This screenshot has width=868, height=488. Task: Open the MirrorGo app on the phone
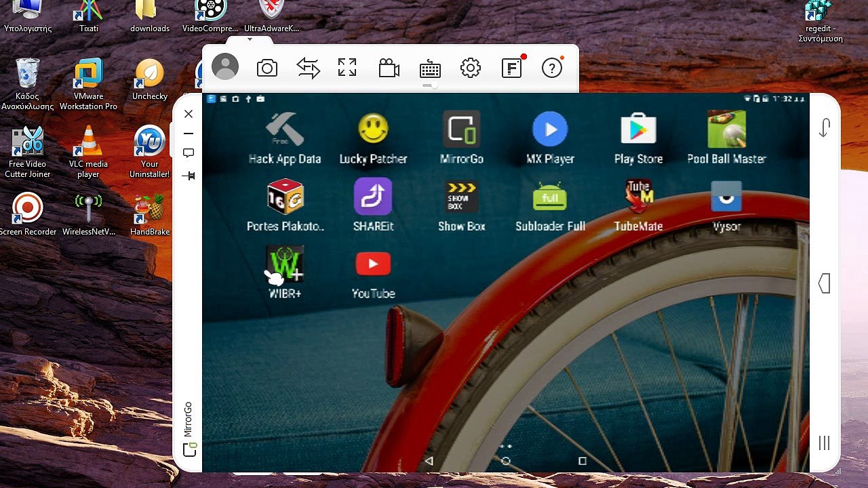(x=462, y=138)
